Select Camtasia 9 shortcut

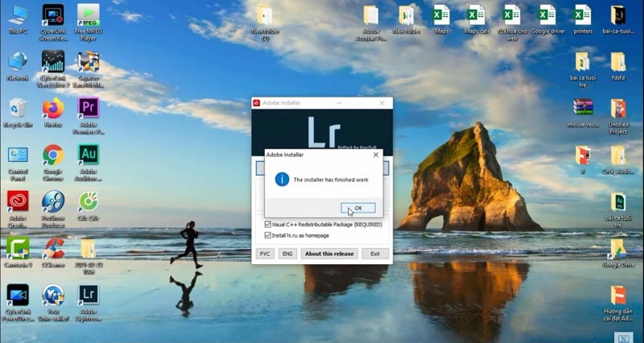click(18, 253)
